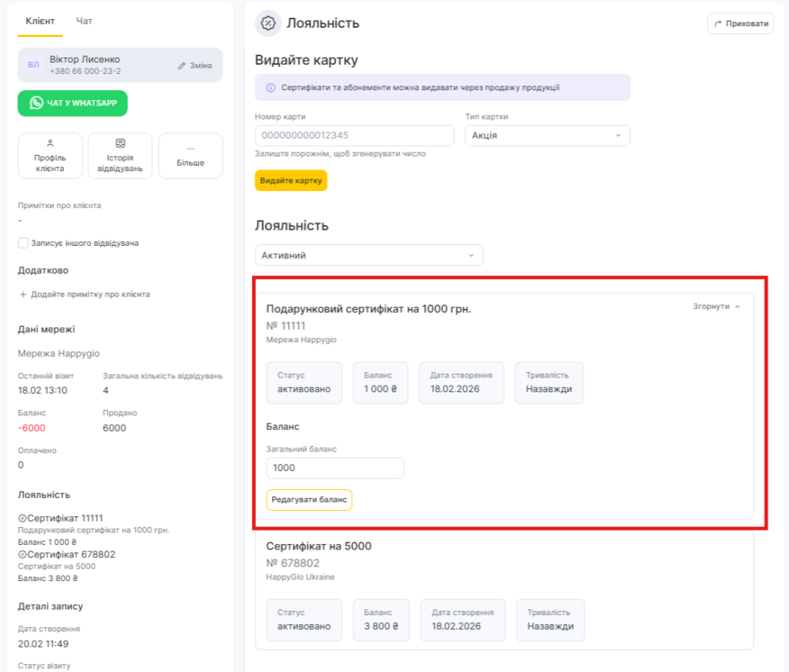789x672 pixels.
Task: Open the Тип картки dropdown
Action: 547,136
